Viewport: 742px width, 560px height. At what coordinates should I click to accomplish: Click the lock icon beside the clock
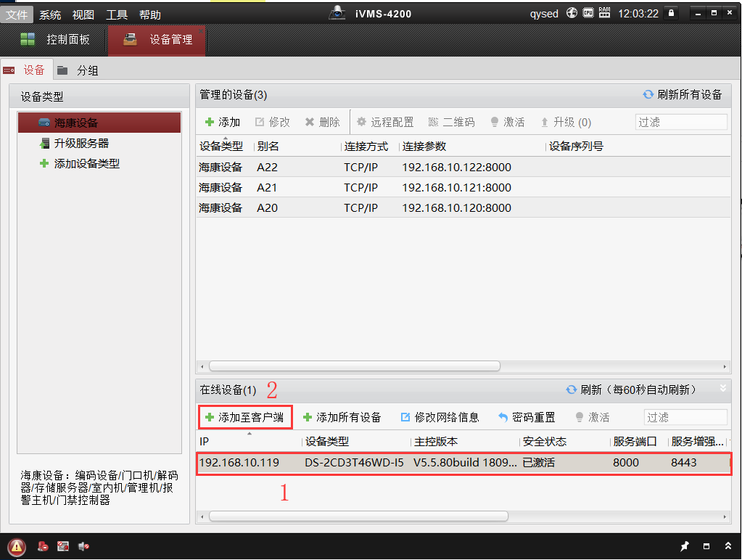tap(672, 14)
